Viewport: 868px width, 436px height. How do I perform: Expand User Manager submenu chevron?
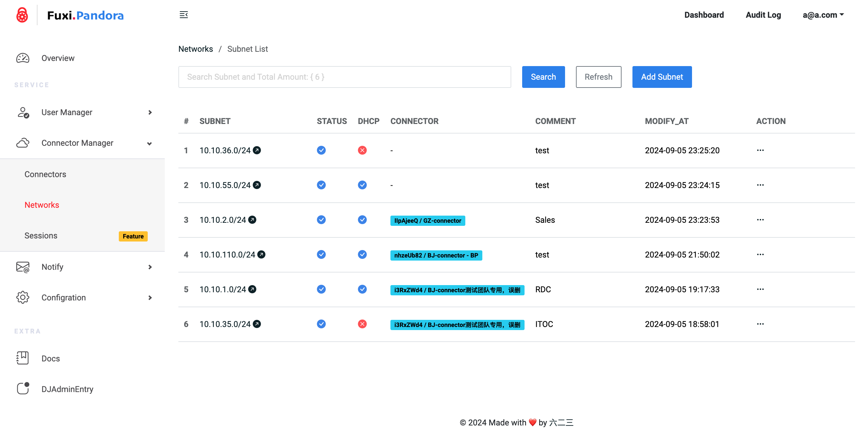(x=150, y=112)
